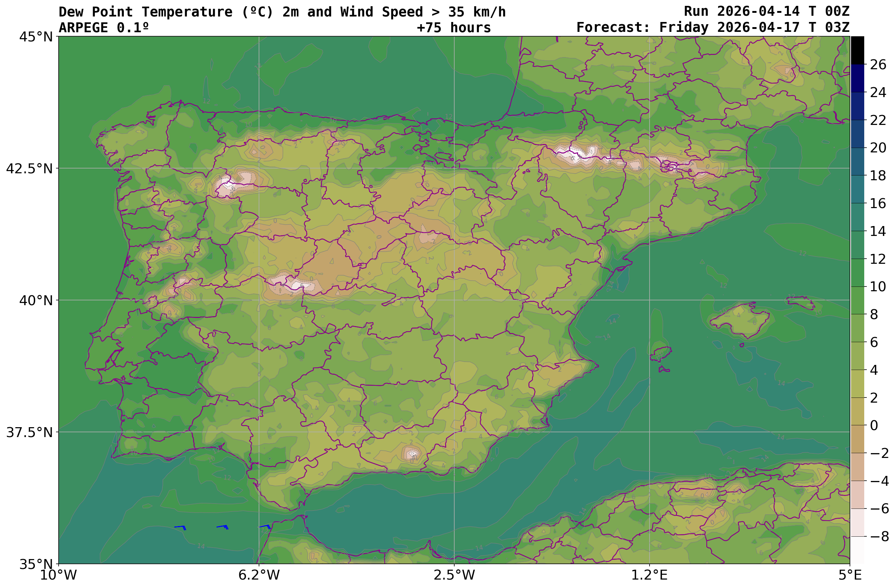895x588 pixels.
Task: Click the tan colorbar segment between 0 and −2
Action: [857, 439]
